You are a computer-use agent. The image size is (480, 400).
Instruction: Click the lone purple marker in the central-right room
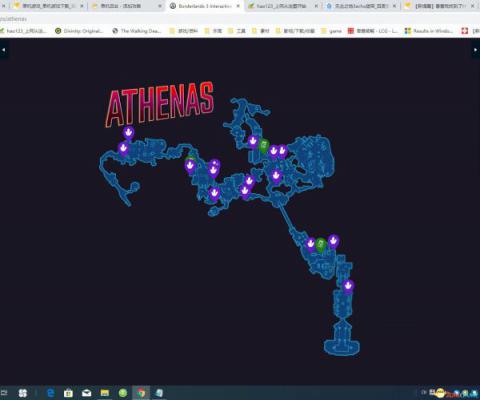coord(276,176)
